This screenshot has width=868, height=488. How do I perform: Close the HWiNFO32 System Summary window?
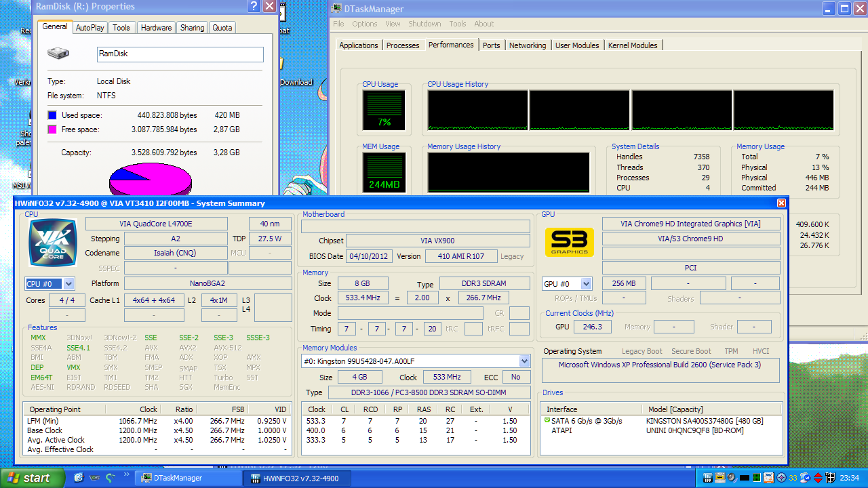point(781,203)
